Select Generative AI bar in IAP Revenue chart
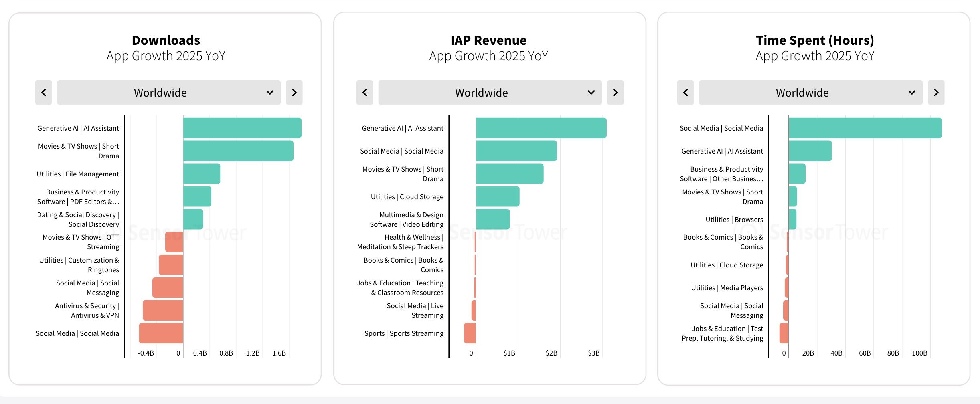Image resolution: width=980 pixels, height=404 pixels. tap(541, 128)
